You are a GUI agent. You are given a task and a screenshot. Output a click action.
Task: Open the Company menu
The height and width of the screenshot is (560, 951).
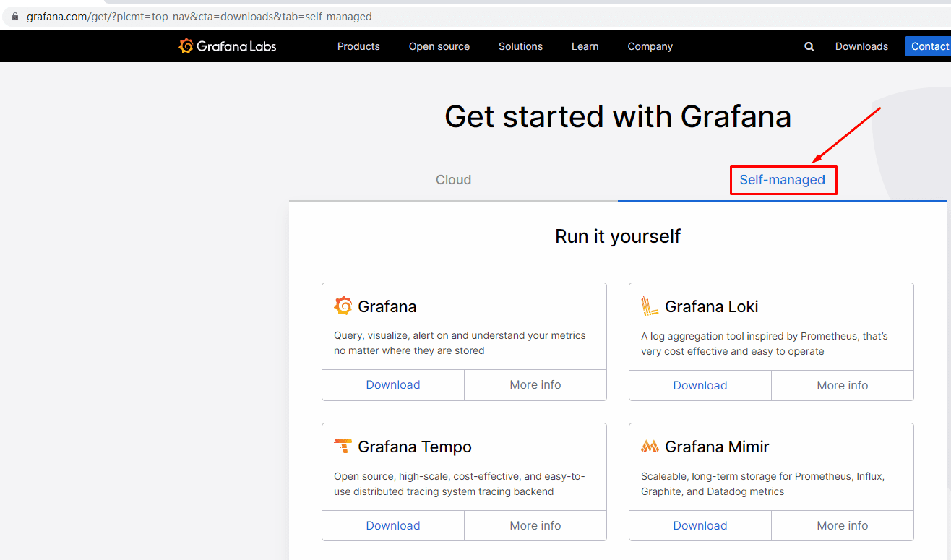pos(650,46)
